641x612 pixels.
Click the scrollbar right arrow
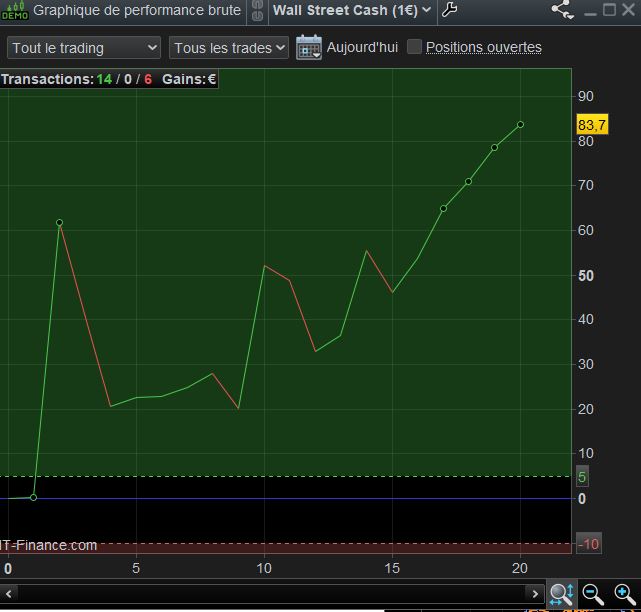coord(535,594)
